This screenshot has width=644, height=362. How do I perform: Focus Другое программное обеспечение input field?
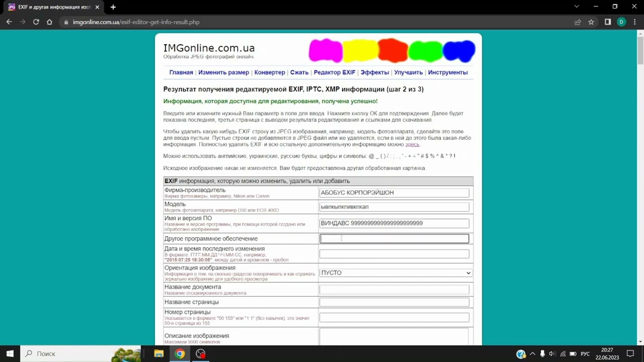coord(394,239)
